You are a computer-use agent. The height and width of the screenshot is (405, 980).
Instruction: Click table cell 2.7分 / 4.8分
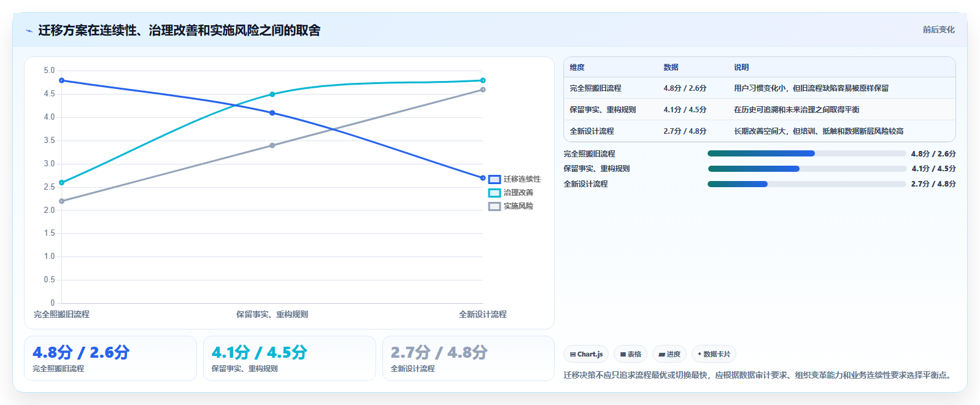[x=685, y=131]
